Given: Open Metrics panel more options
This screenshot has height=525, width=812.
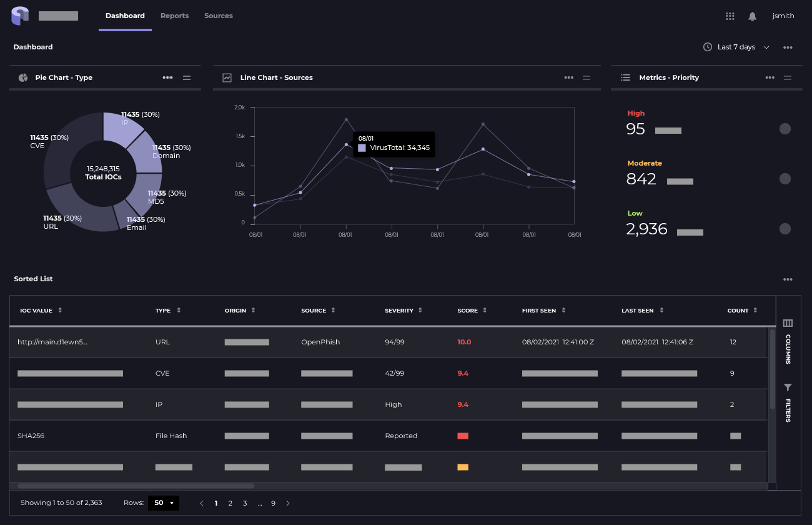Looking at the screenshot, I should tap(770, 77).
